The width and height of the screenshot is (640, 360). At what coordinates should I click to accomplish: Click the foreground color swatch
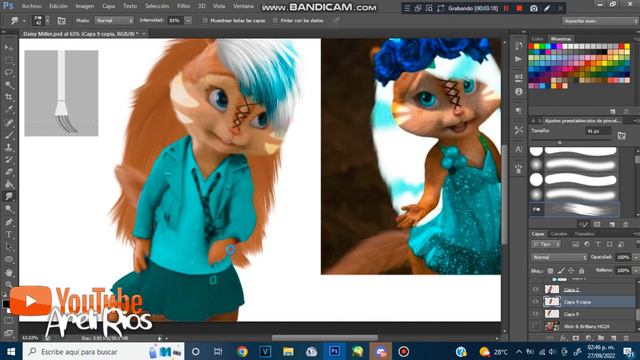(6, 304)
